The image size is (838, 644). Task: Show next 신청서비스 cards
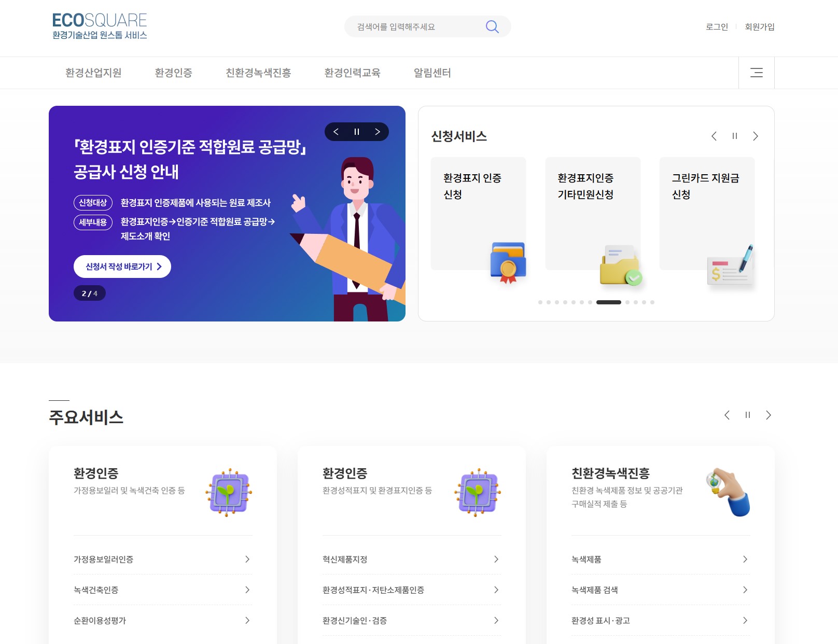[756, 136]
